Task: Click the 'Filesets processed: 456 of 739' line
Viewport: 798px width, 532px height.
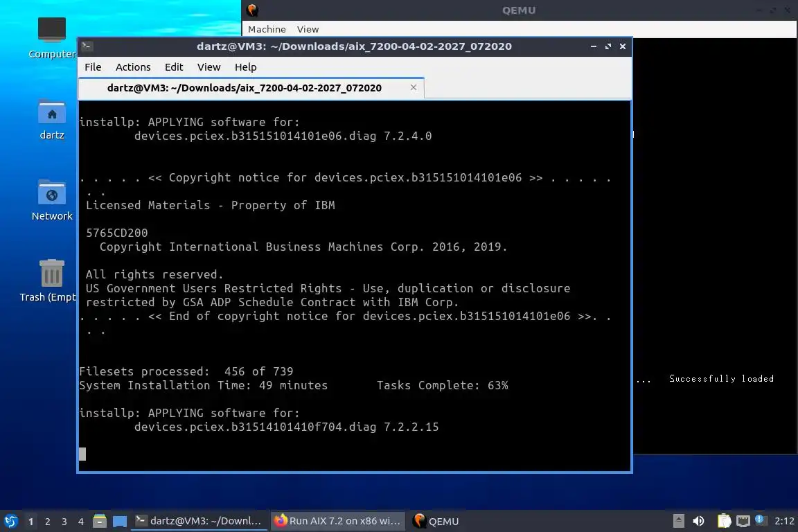Action: [x=186, y=371]
